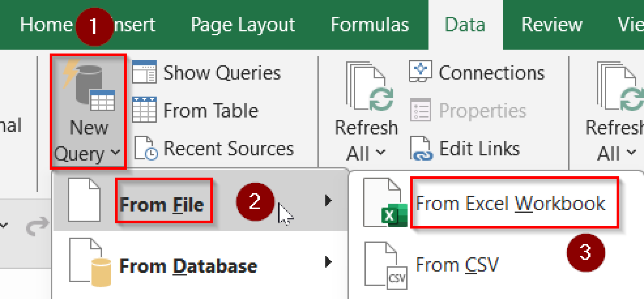Expand the New Query dropdown arrow
644x299 pixels.
tap(116, 153)
